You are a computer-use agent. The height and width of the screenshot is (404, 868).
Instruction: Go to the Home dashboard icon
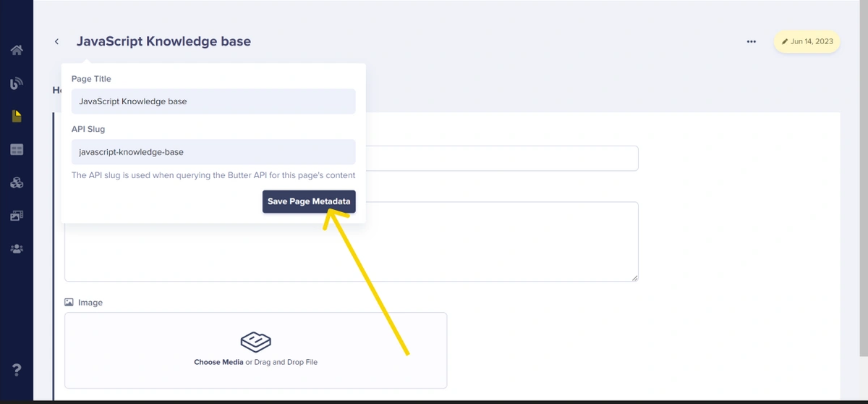point(17,51)
